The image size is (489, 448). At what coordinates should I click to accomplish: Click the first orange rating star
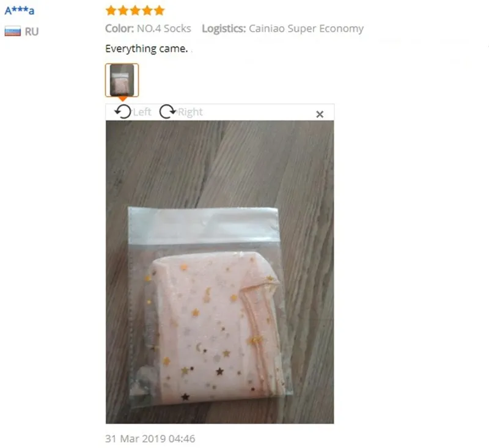click(x=111, y=10)
